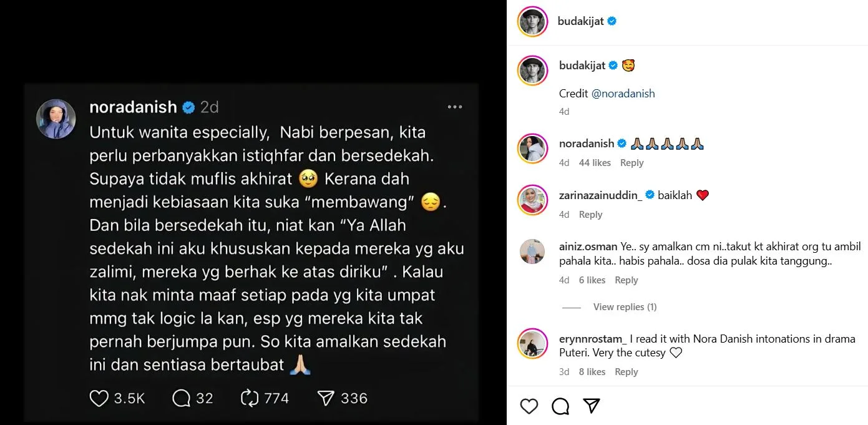Open erynnrostam_ username link
The height and width of the screenshot is (425, 868).
coord(592,339)
